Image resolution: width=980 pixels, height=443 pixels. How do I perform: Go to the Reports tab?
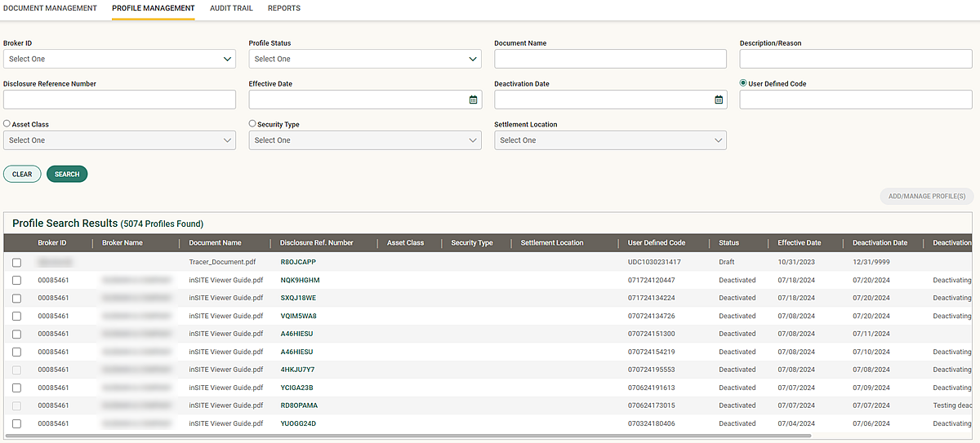(x=284, y=8)
